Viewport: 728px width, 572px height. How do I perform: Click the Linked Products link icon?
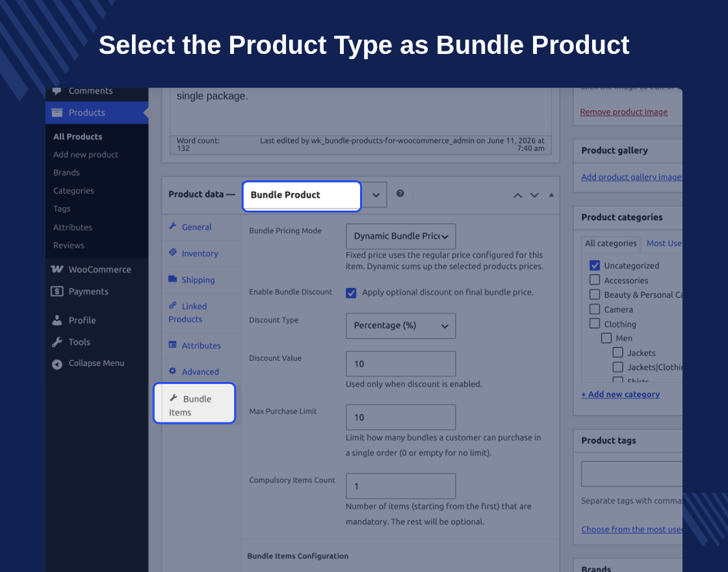click(173, 305)
